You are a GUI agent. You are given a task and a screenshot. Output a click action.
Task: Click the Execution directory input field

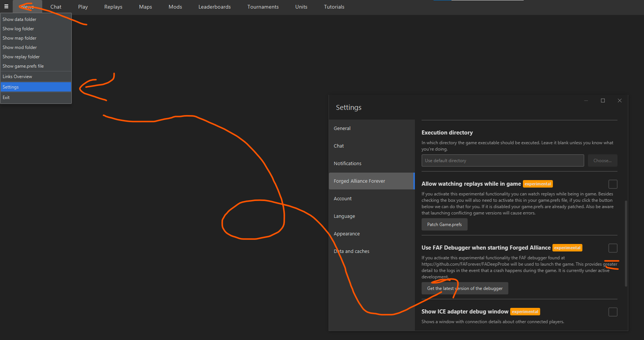[503, 161]
